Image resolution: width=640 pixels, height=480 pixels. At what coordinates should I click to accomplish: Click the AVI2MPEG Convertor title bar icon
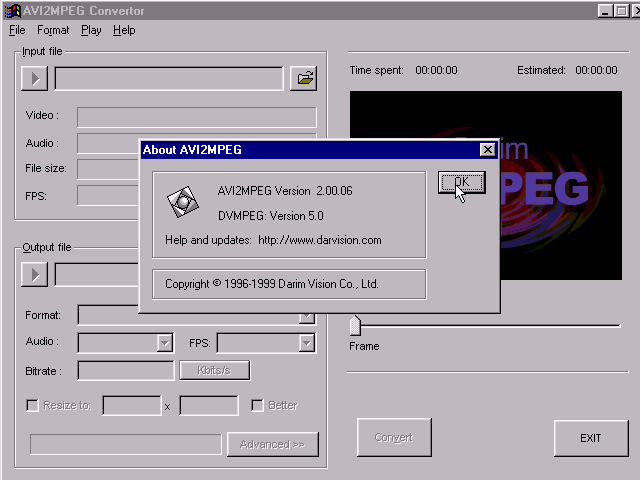click(12, 10)
